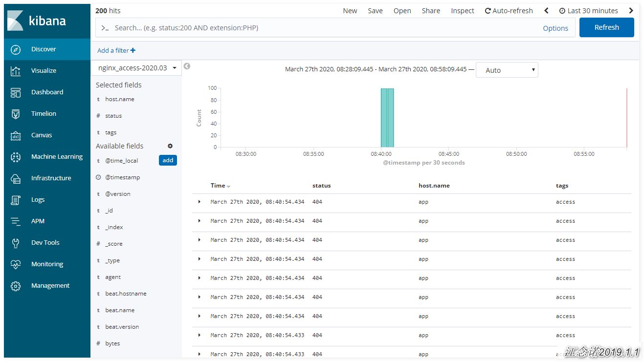The width and height of the screenshot is (644, 362).
Task: Open Last 30 minutes time picker
Action: 589,11
